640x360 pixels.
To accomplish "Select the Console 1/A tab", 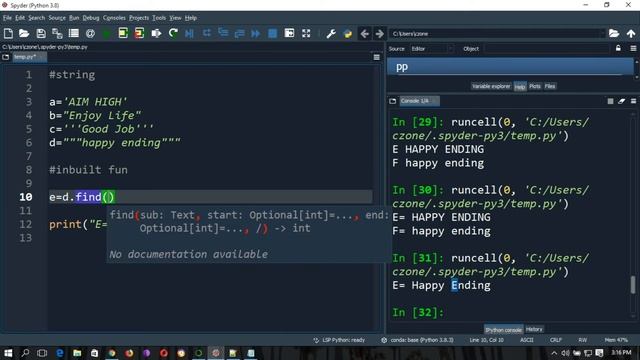I will coord(419,101).
